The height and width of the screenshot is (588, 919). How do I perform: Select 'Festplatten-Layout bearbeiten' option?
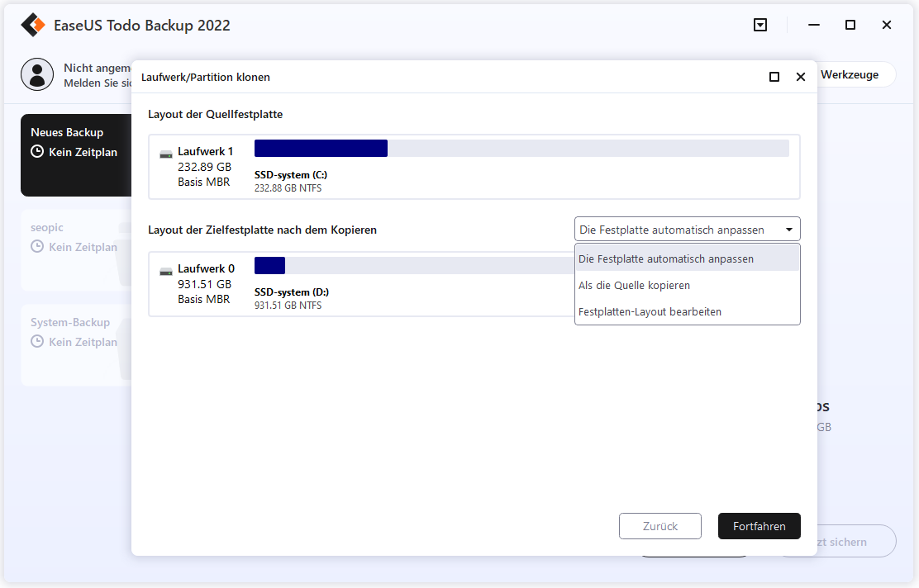(688, 311)
